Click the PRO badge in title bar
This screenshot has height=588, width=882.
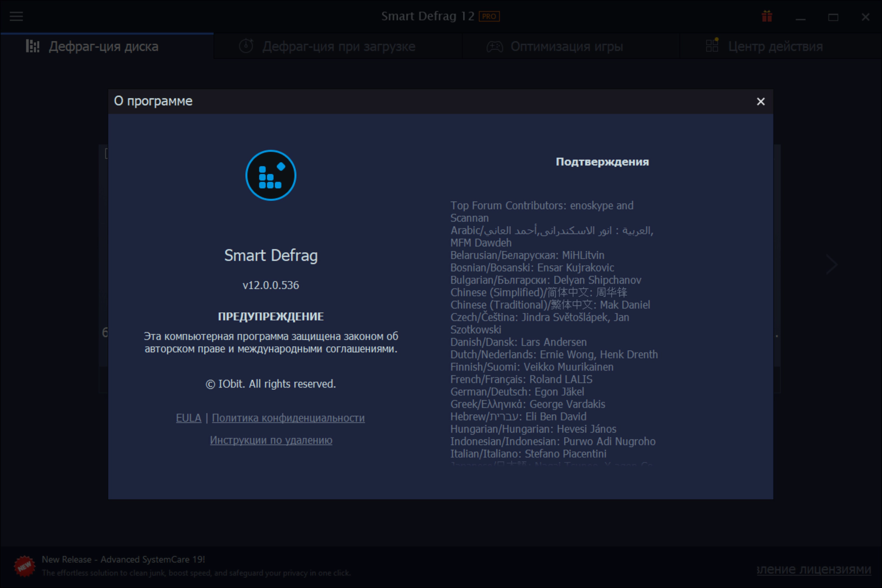pyautogui.click(x=489, y=17)
